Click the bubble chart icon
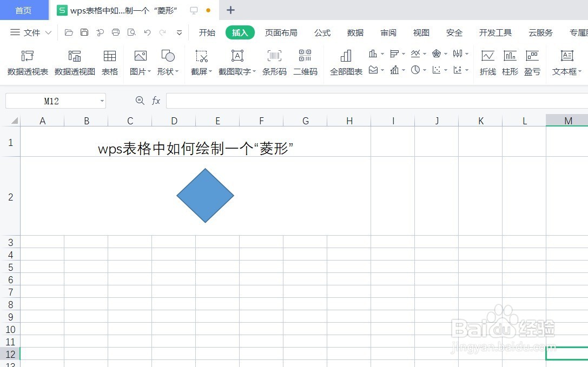The width and height of the screenshot is (588, 367). (x=458, y=70)
